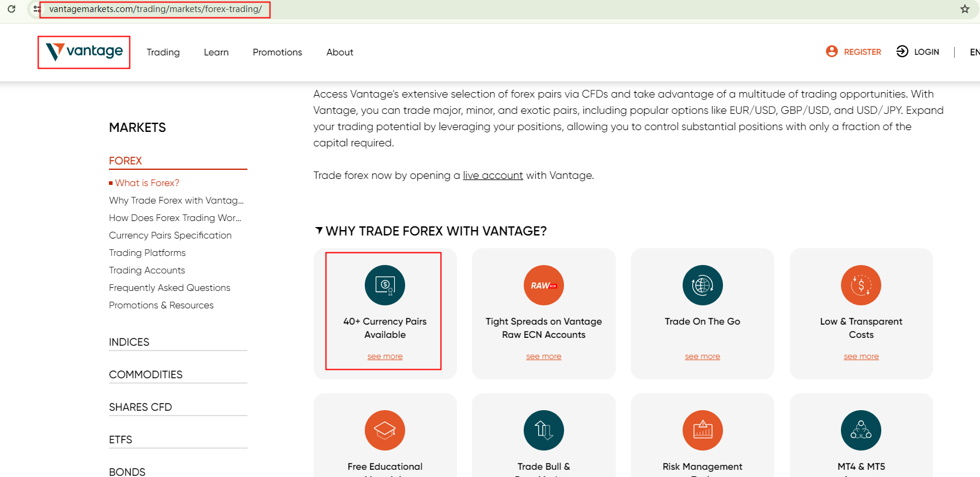Image resolution: width=980 pixels, height=477 pixels.
Task: Expand the INDICES sidebar section
Action: click(x=129, y=342)
